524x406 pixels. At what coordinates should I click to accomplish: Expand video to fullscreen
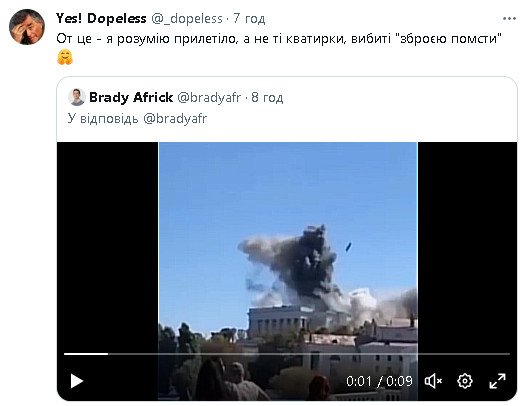click(498, 381)
